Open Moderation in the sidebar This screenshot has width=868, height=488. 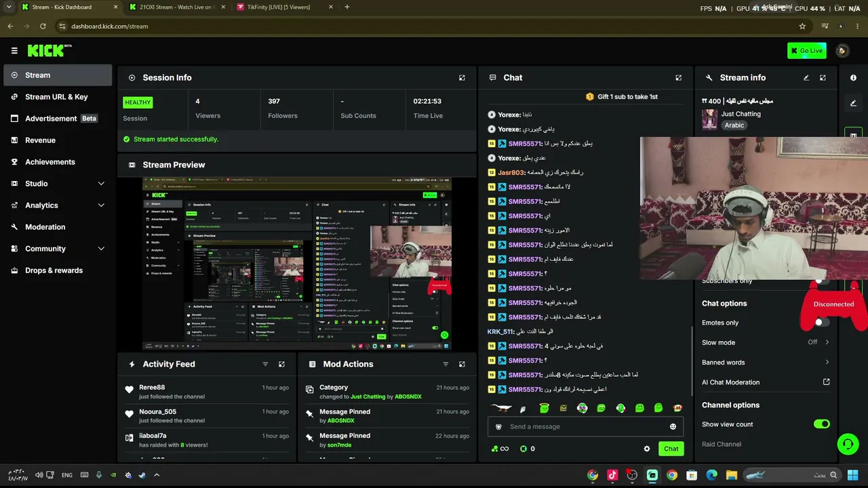pos(58,227)
